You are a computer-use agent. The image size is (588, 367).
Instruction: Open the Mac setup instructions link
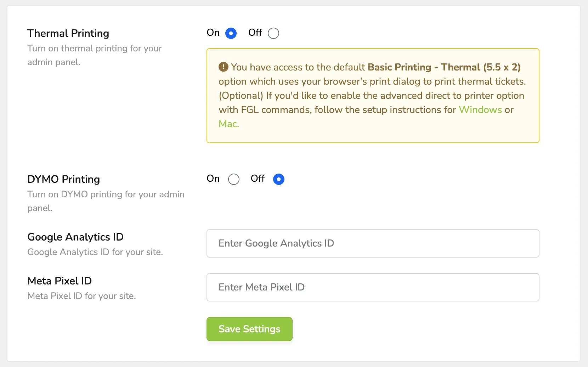tap(229, 124)
